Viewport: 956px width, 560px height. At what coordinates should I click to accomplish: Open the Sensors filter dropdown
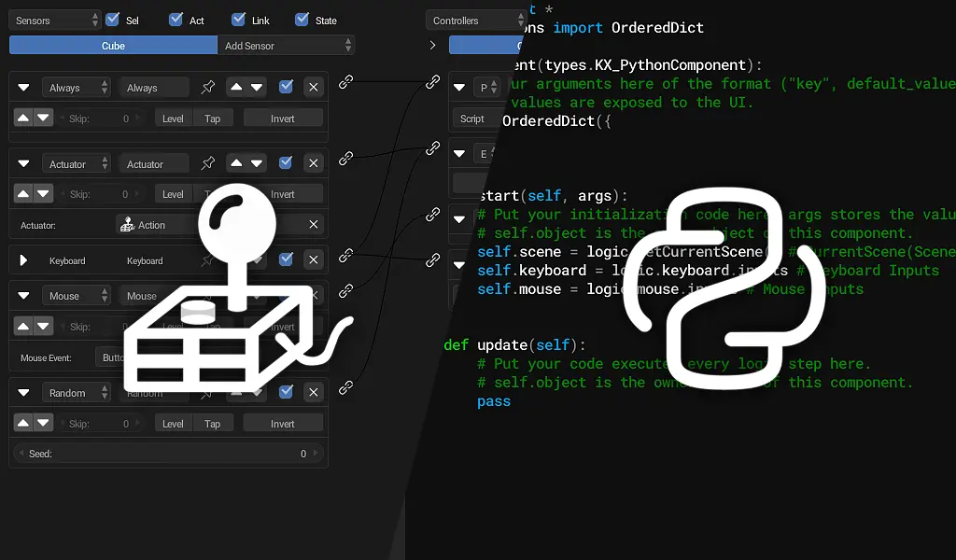pos(53,19)
